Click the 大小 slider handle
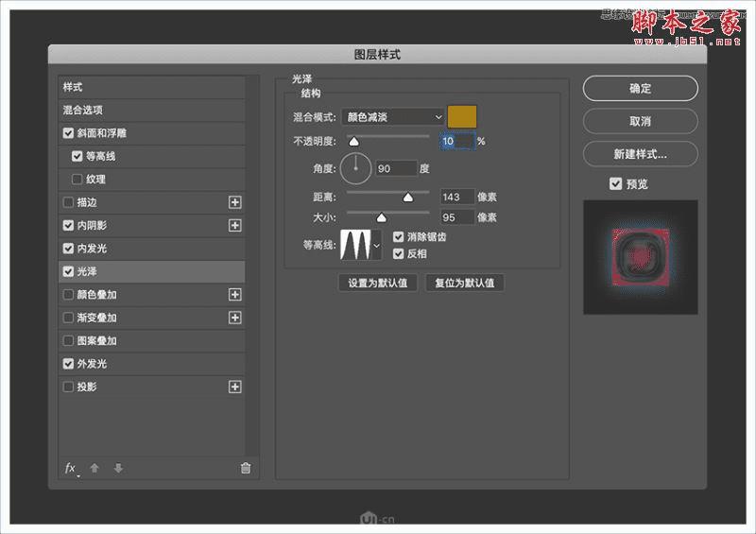This screenshot has width=756, height=534. (x=382, y=217)
